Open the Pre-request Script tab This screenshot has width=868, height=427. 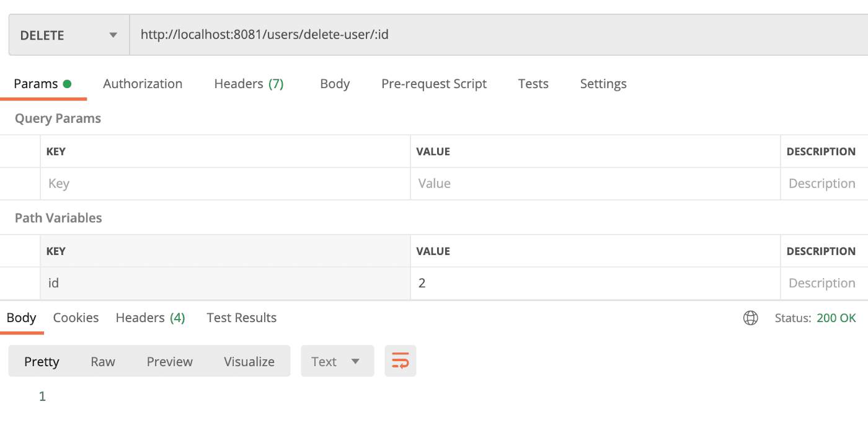point(434,84)
